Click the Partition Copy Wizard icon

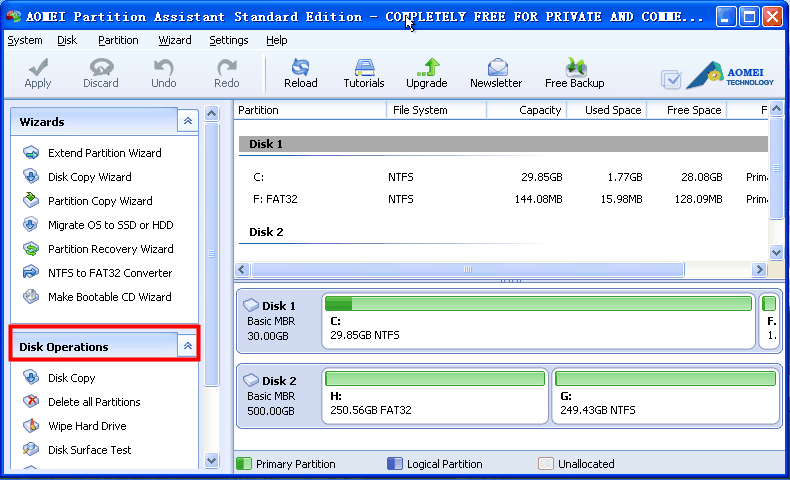pos(31,200)
